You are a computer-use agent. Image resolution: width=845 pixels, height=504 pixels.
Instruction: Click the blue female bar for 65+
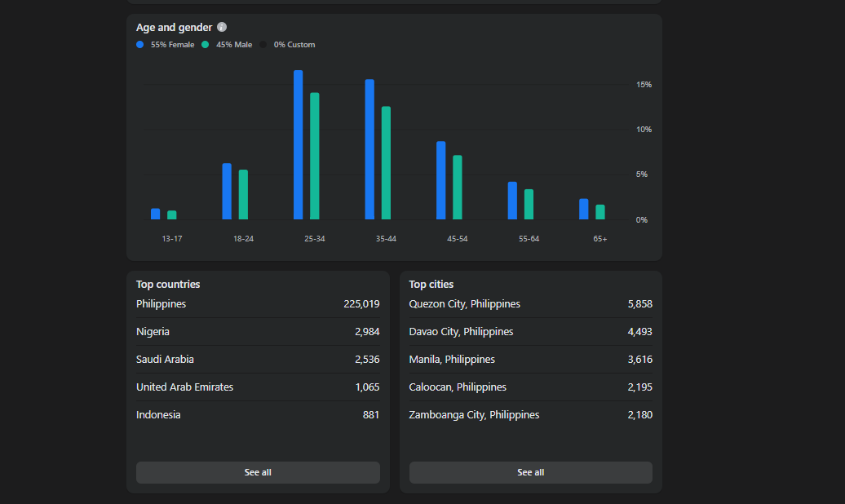(584, 209)
